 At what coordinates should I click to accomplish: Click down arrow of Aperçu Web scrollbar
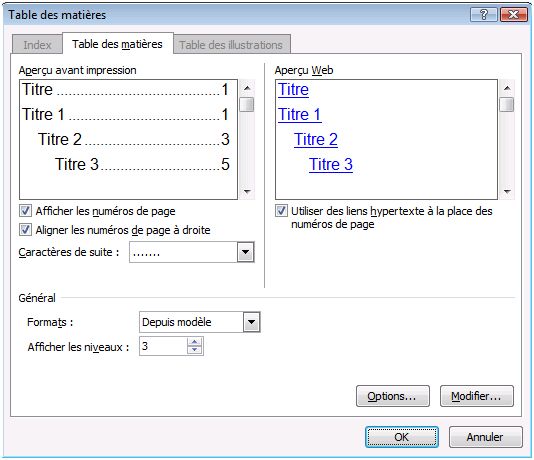coord(507,191)
